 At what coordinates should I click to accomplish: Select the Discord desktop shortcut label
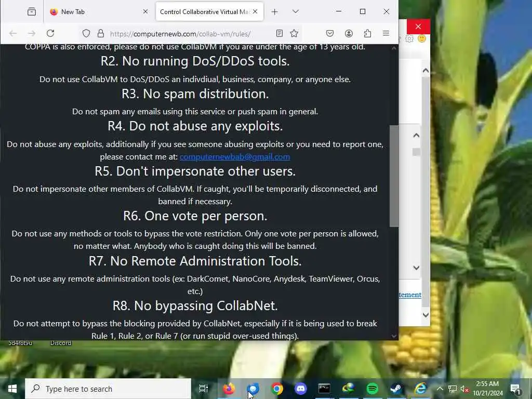pyautogui.click(x=61, y=343)
